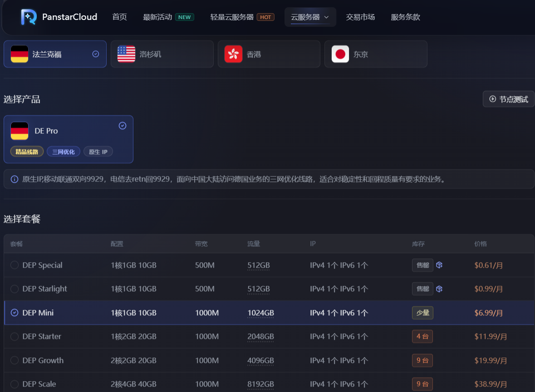Click the 9 台 badge in DEP Growth row
535x392 pixels.
(422, 360)
